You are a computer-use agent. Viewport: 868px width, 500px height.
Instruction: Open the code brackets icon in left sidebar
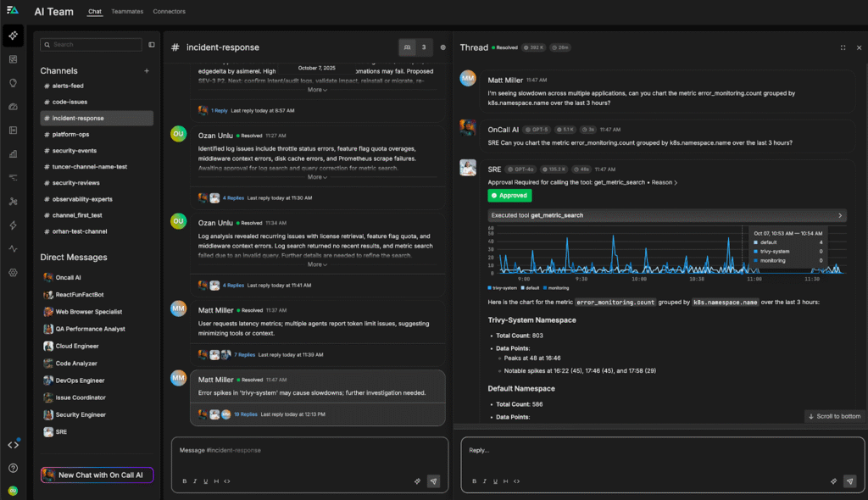(13, 445)
